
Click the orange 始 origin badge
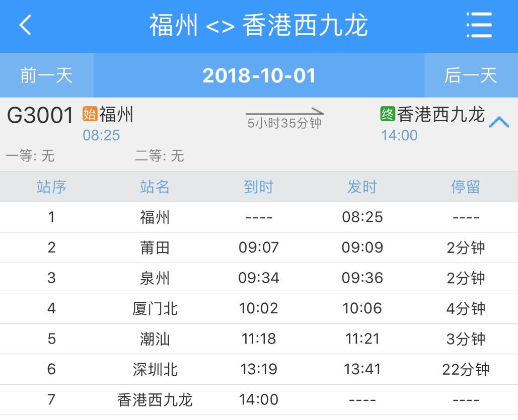point(90,114)
